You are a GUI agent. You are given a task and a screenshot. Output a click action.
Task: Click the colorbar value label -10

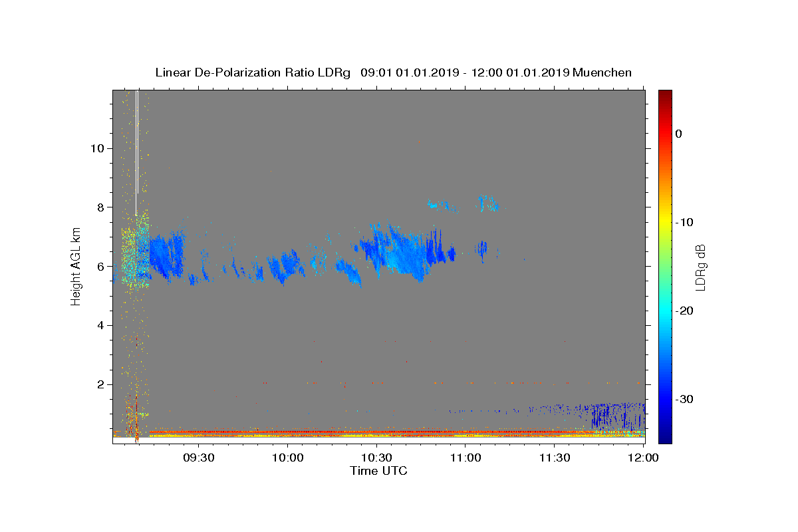click(684, 222)
